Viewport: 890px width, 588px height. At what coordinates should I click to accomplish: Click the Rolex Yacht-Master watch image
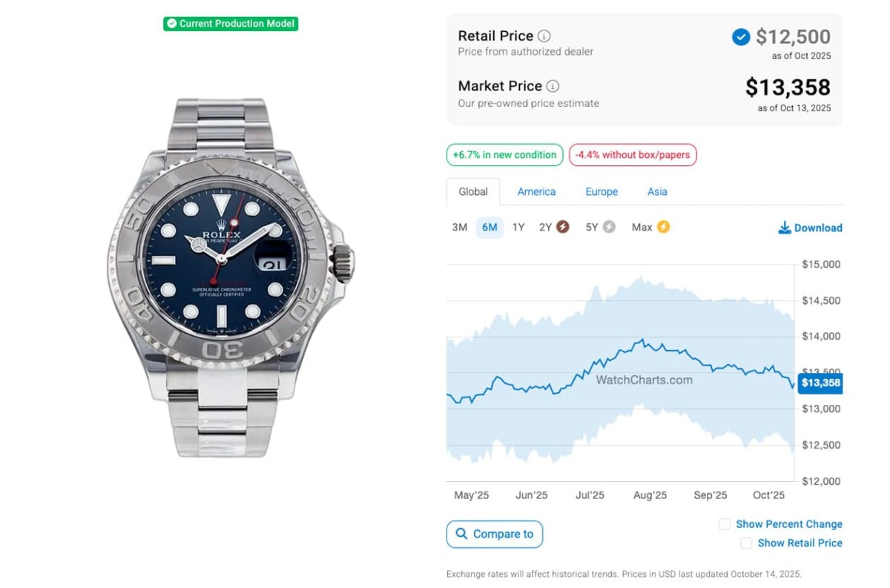click(x=231, y=278)
